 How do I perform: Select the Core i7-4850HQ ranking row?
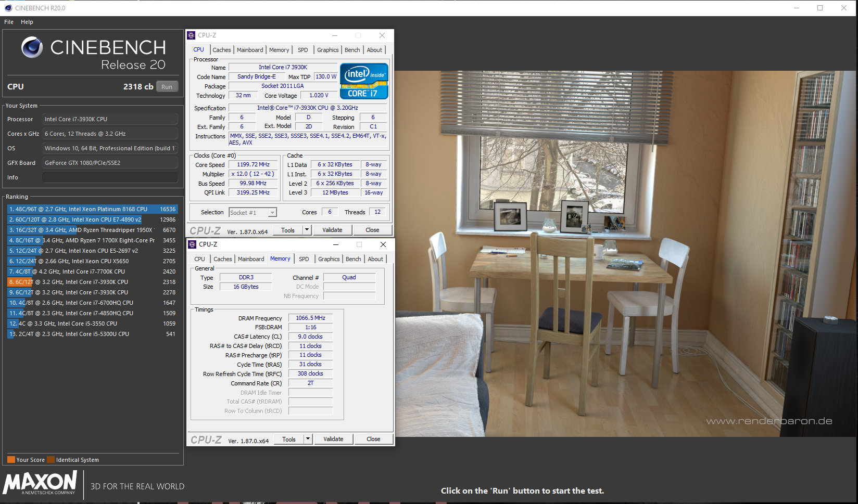coord(92,313)
